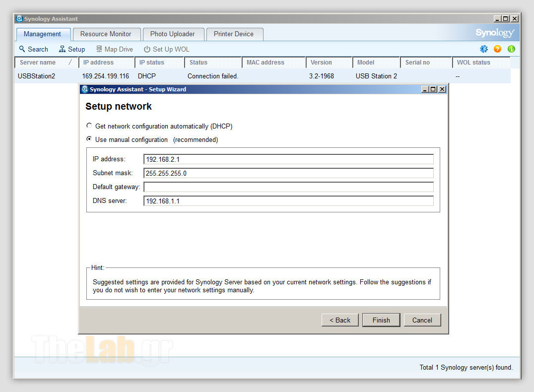Open the Printer Device tab
This screenshot has width=534, height=392.
pos(234,34)
